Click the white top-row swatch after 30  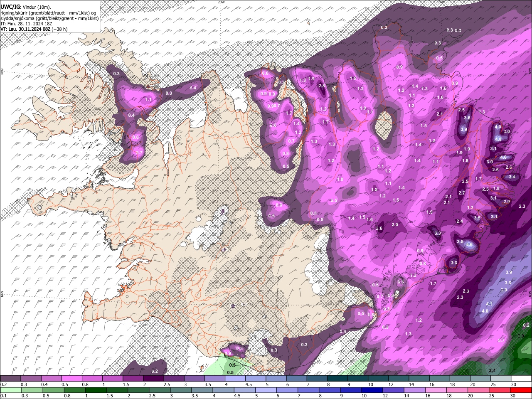(x=521, y=379)
